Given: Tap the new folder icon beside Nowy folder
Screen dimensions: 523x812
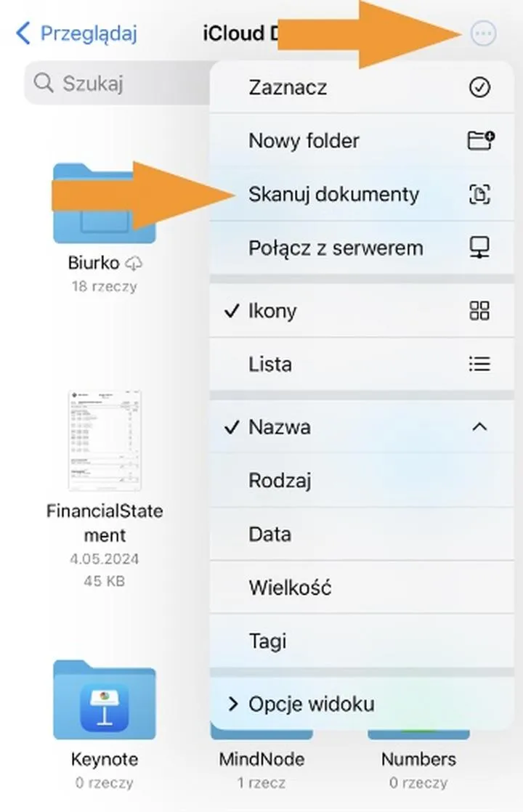Looking at the screenshot, I should [479, 140].
